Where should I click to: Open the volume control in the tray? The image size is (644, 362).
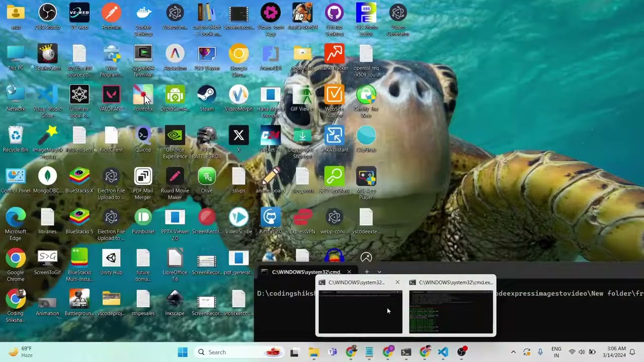(x=582, y=352)
